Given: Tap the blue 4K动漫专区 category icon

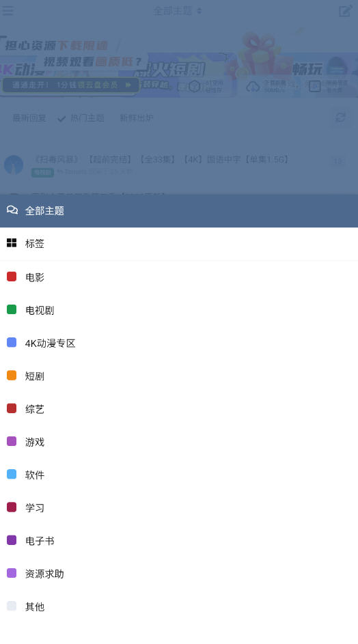Looking at the screenshot, I should pos(12,342).
